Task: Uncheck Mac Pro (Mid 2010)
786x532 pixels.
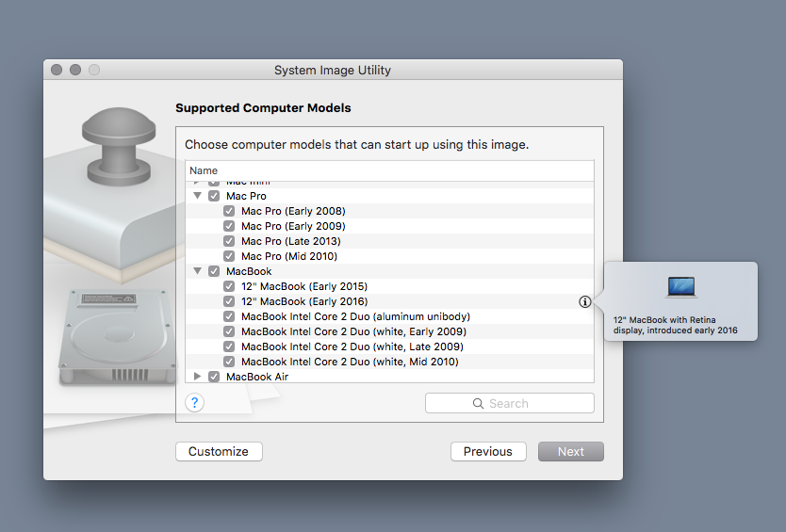Action: click(x=229, y=256)
